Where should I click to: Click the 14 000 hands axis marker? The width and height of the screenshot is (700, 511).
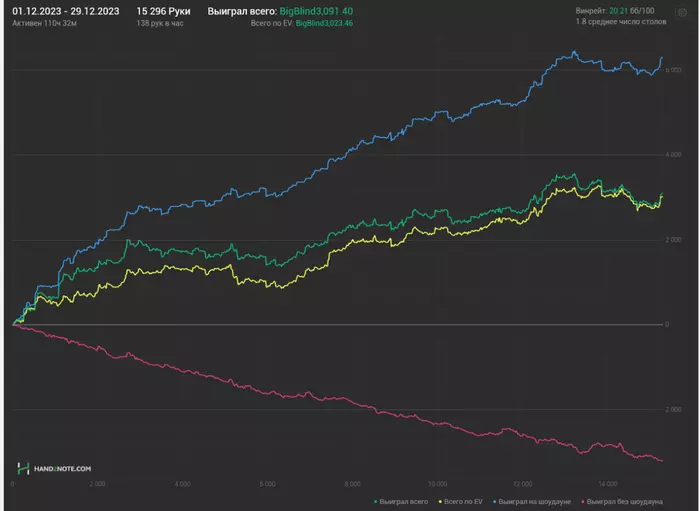tap(607, 483)
